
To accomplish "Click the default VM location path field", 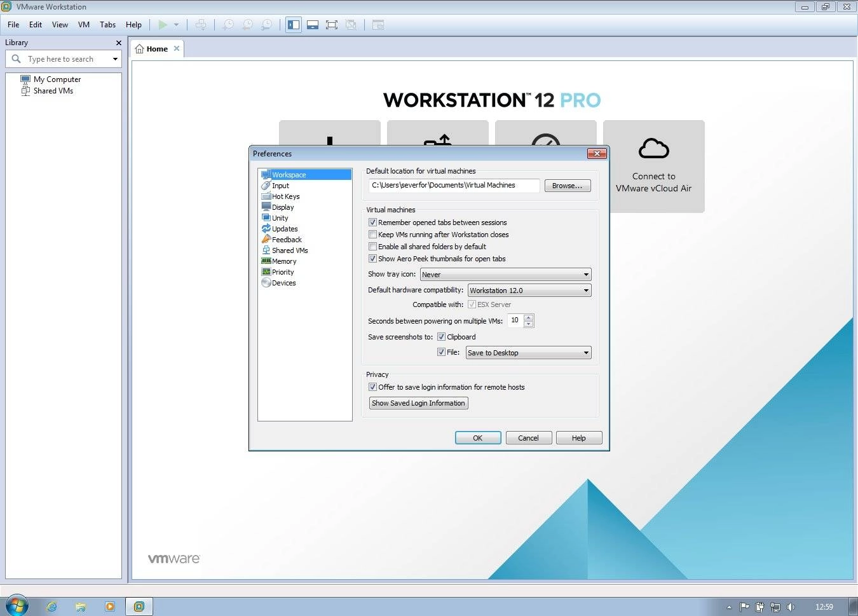I will click(454, 186).
